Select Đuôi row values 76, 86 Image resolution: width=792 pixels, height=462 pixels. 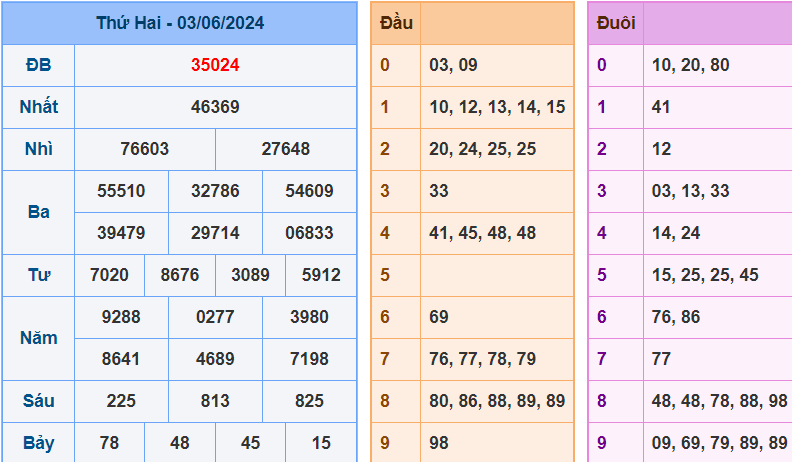[676, 317]
